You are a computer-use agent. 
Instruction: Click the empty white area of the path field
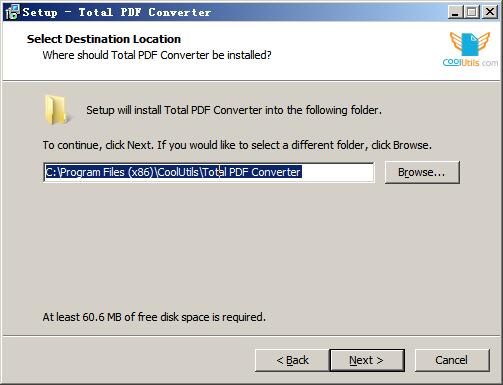[337, 172]
